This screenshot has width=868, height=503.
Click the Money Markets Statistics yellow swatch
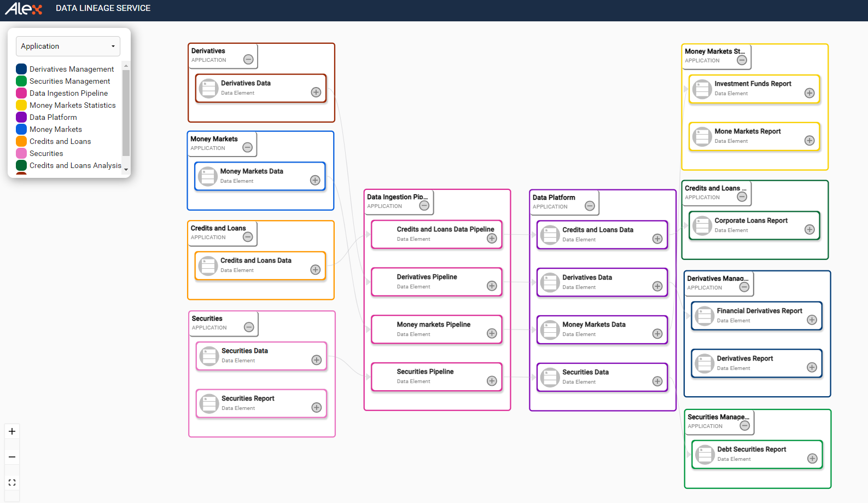click(x=21, y=105)
